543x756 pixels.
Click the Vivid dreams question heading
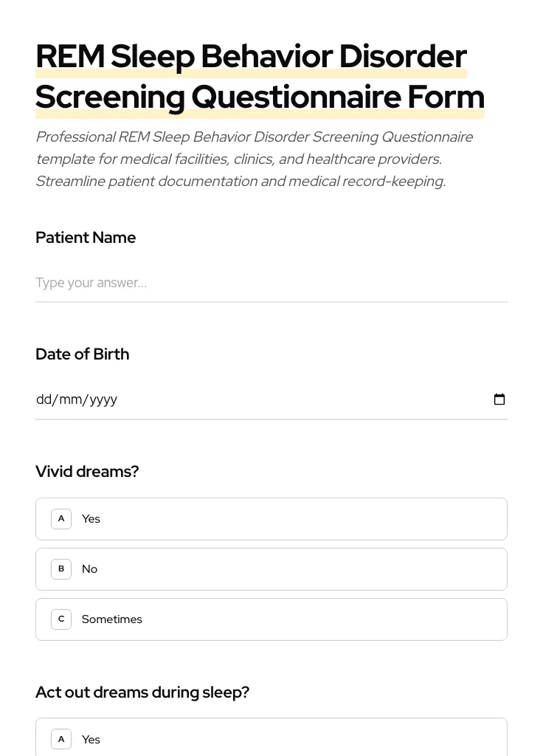click(x=87, y=471)
